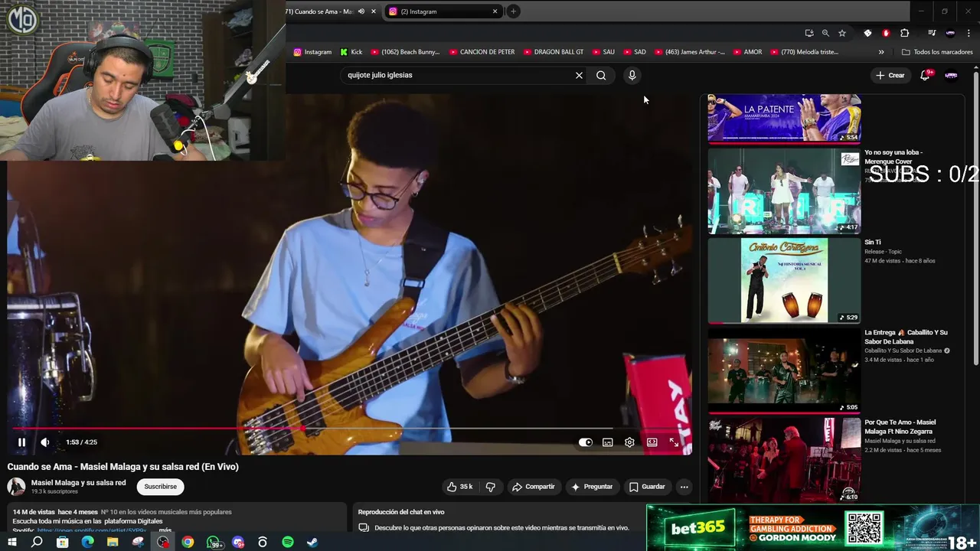Screen dimensions: 980x551
Task: Clear the YouTube search field
Action: pos(579,75)
